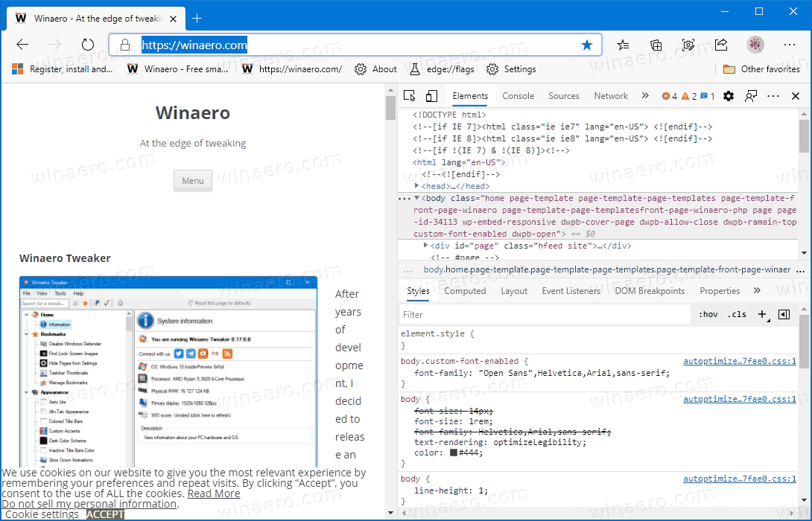Open the Computed styles tab
Screen dimensions: 812x521
[465, 291]
